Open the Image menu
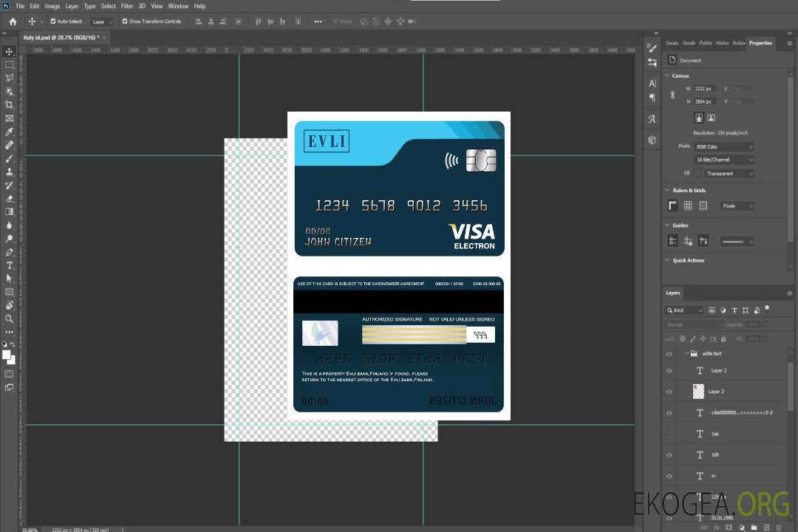Screen dimensions: 798x532 pyautogui.click(x=52, y=6)
